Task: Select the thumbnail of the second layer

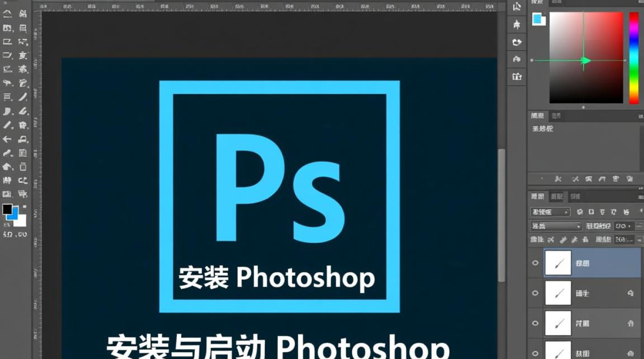Action: [x=558, y=293]
